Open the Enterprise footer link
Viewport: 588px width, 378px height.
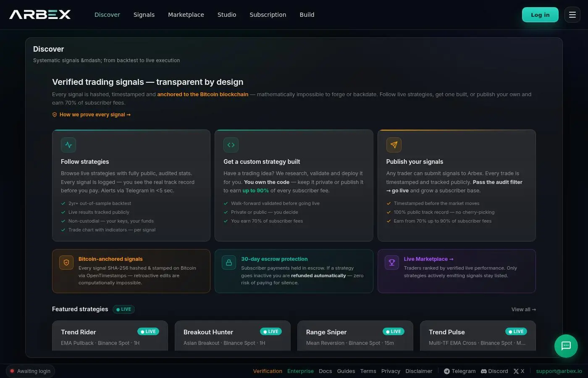tap(300, 371)
